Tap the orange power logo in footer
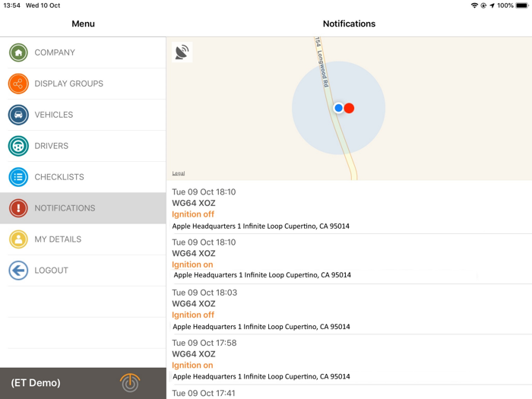 pyautogui.click(x=130, y=383)
